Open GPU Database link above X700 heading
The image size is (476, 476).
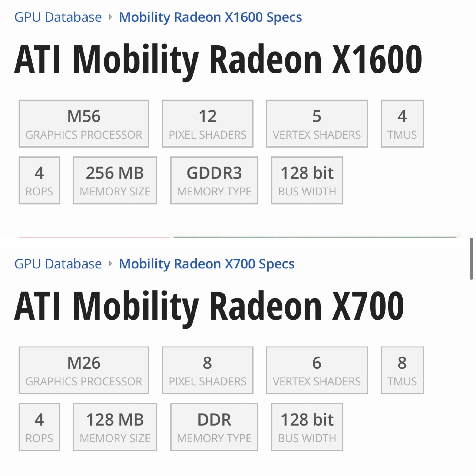point(58,264)
